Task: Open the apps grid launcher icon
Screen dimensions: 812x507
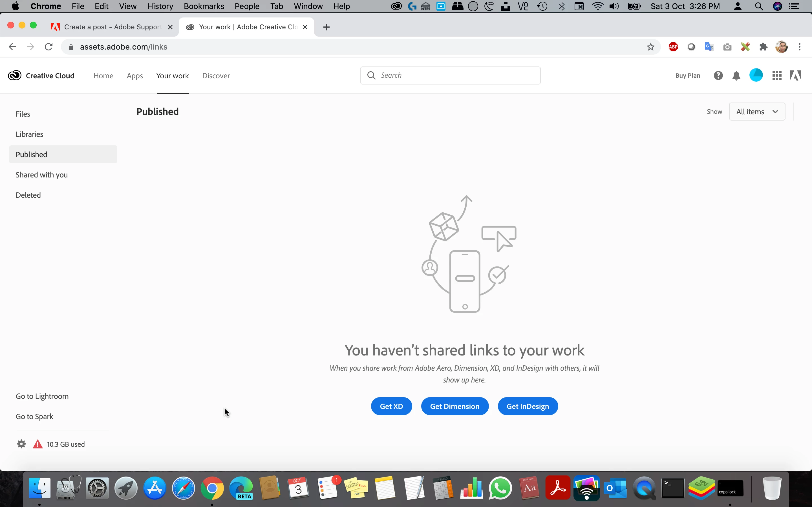Action: (x=777, y=75)
